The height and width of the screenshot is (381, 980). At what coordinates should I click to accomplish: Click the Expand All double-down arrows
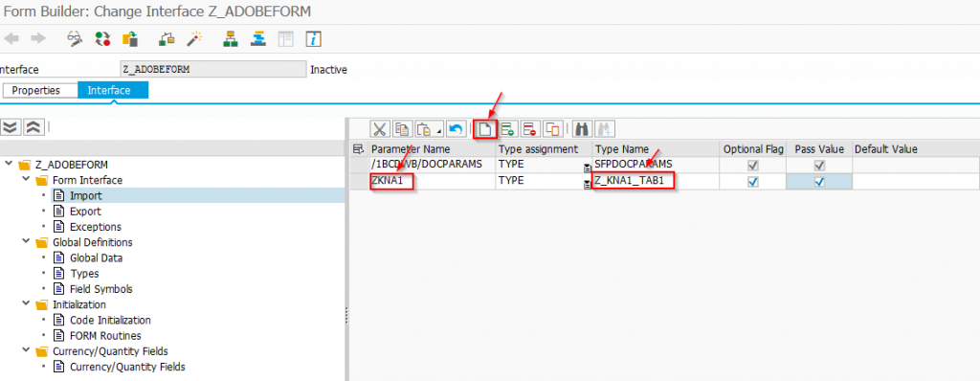click(10, 127)
